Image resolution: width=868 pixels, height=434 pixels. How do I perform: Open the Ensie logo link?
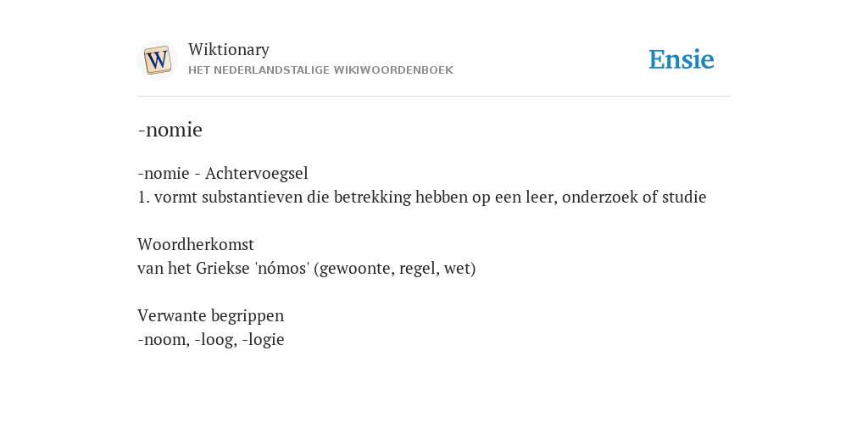(682, 59)
